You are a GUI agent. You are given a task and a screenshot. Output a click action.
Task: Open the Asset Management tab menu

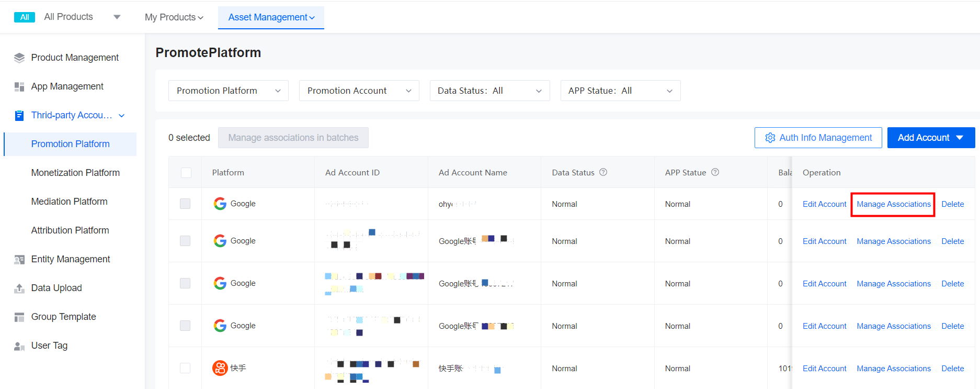[x=271, y=17]
